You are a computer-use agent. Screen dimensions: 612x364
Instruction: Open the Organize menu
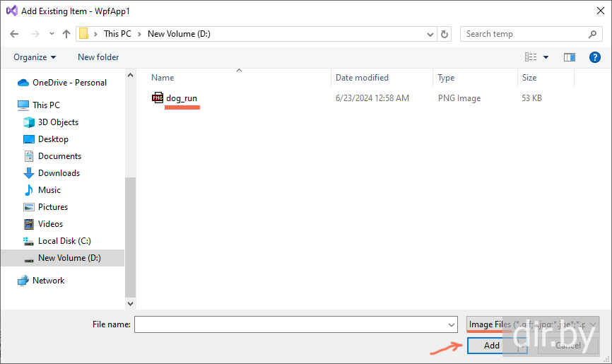[35, 57]
